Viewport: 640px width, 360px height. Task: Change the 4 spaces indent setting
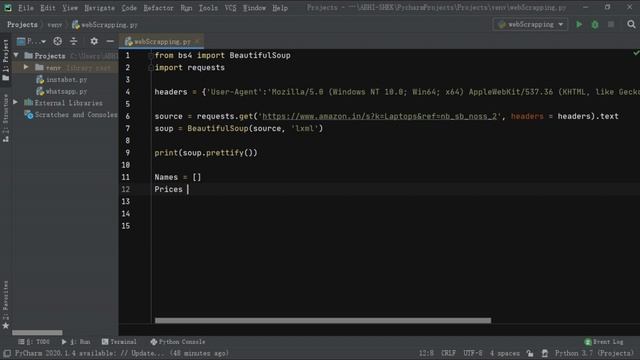[x=505, y=353]
